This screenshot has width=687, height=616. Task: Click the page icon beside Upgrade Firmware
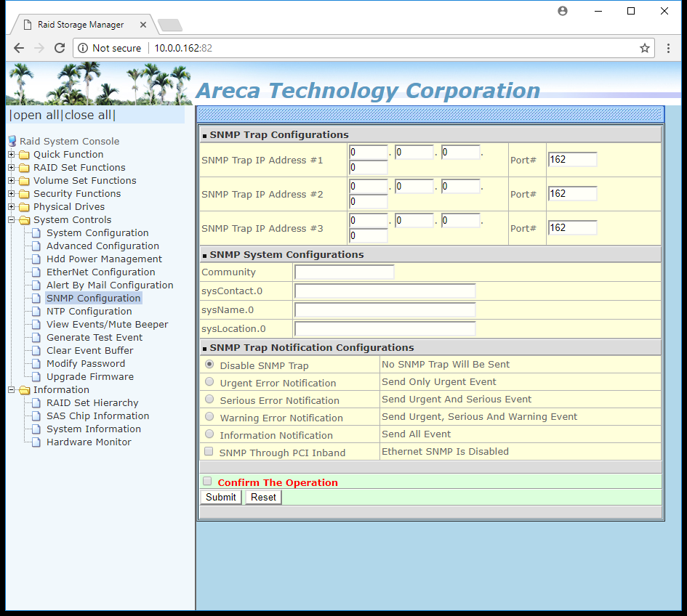pyautogui.click(x=36, y=376)
